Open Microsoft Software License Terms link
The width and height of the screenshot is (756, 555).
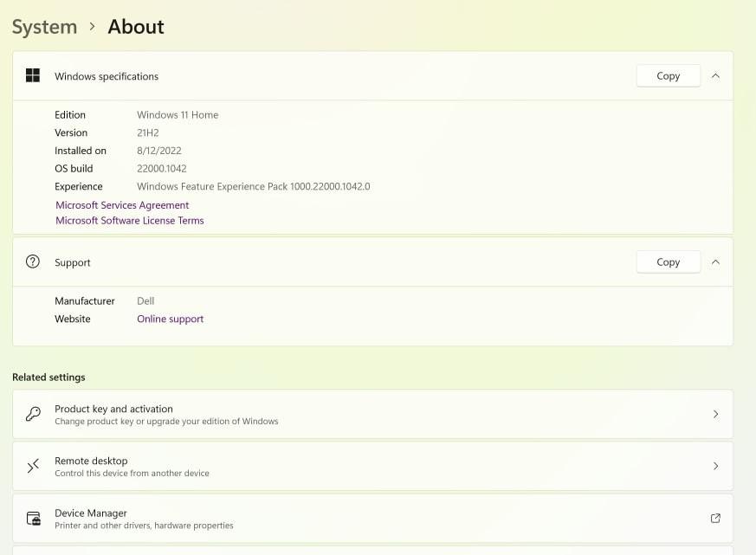tap(130, 221)
